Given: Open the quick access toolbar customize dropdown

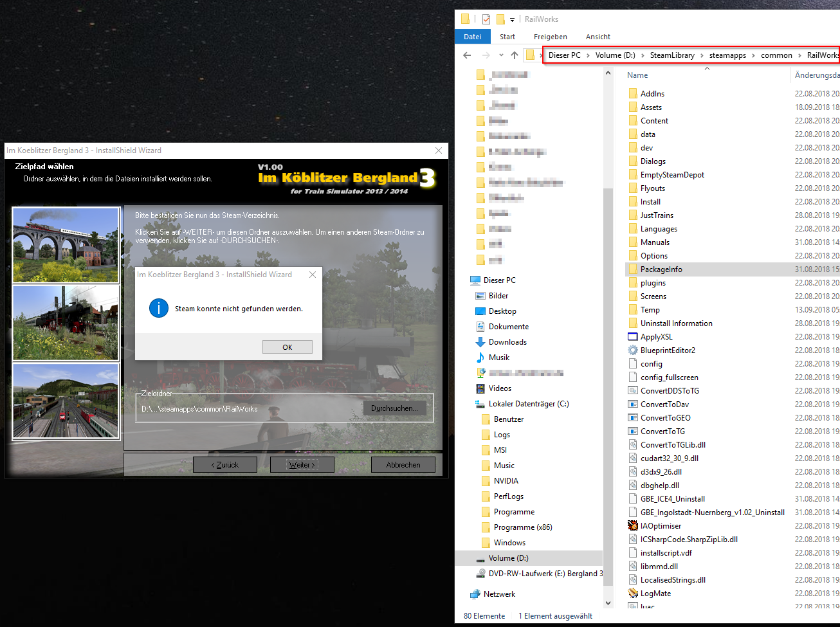Looking at the screenshot, I should (x=512, y=20).
